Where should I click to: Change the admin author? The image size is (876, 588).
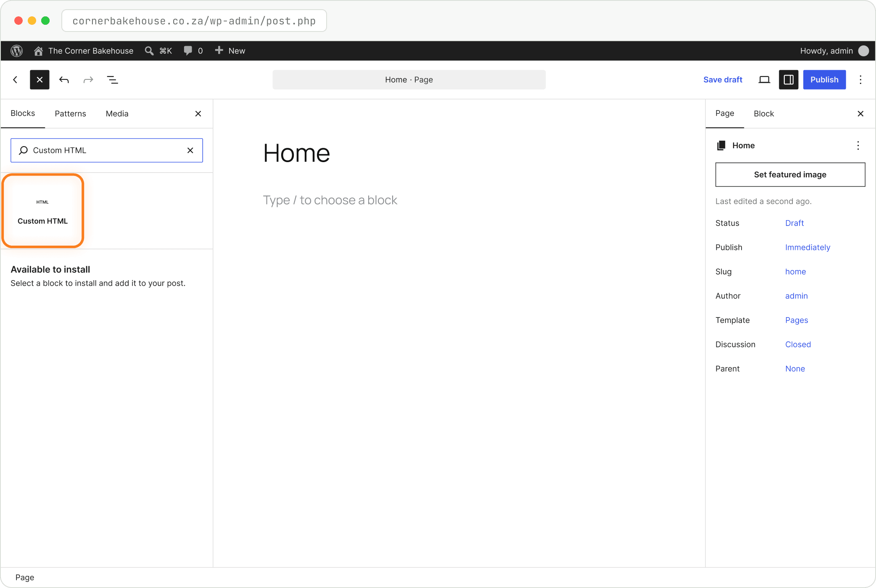coord(796,296)
